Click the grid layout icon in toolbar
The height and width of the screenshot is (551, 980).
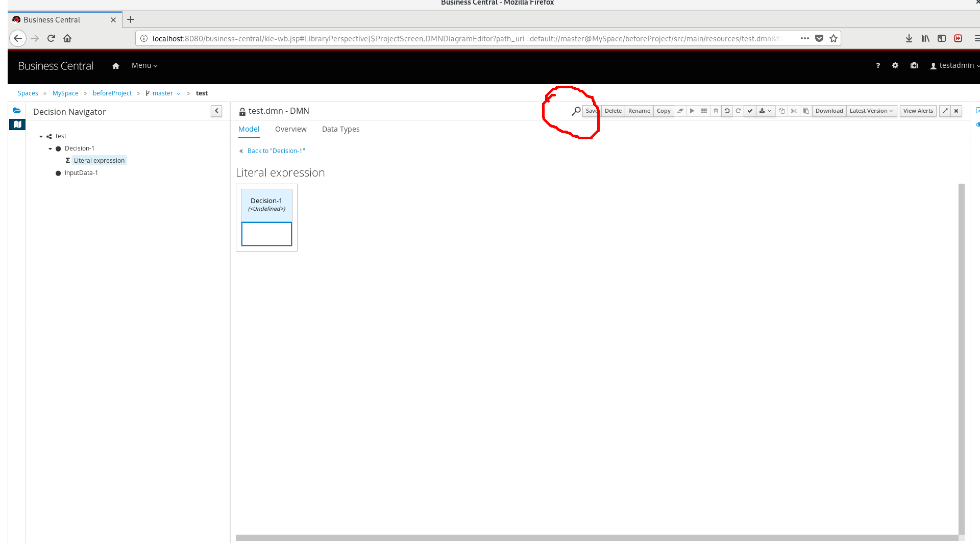(704, 111)
